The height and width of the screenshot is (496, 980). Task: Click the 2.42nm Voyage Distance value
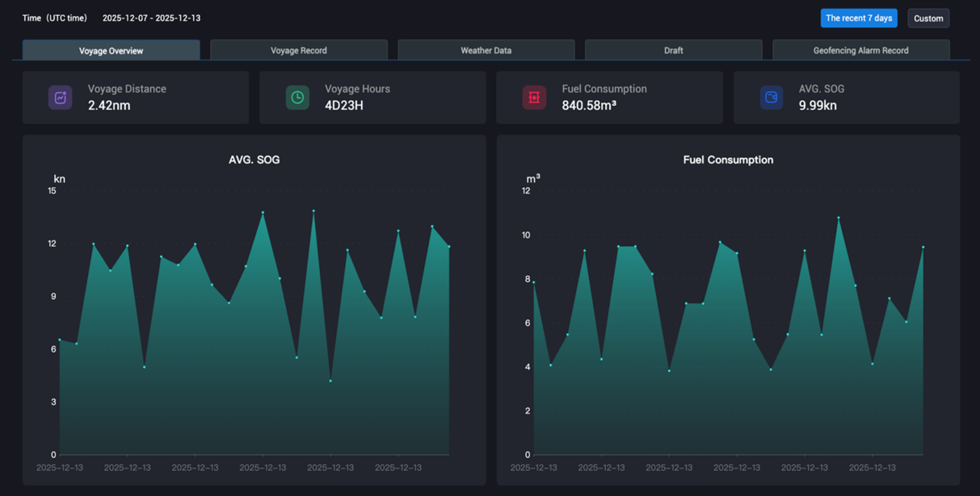point(109,106)
